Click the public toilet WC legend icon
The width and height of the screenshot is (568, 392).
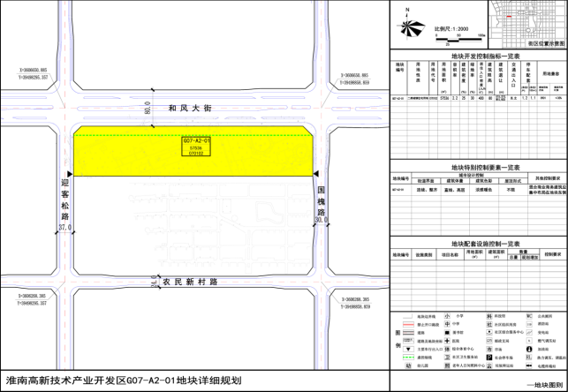click(529, 315)
